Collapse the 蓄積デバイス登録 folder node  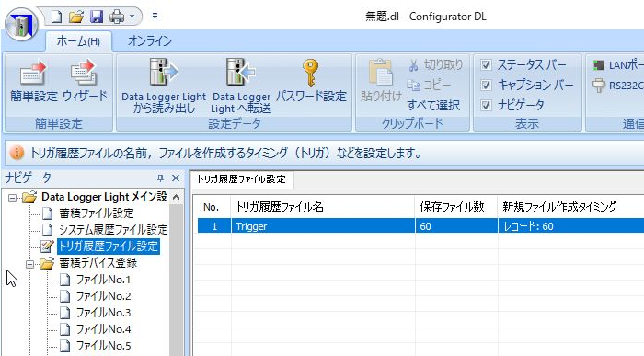[x=29, y=264]
